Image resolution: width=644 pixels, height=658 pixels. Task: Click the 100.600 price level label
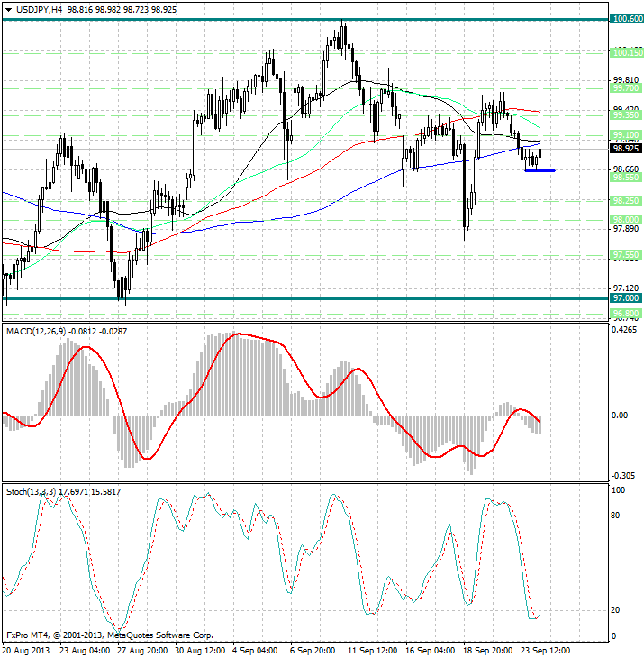click(x=626, y=18)
